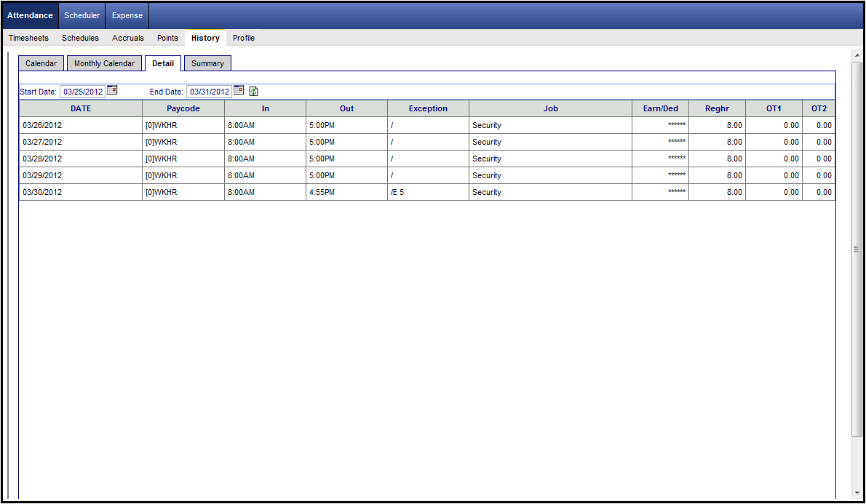Reveal the masked Earn/Ded value for 03/26/2012
866x504 pixels.
tap(676, 124)
